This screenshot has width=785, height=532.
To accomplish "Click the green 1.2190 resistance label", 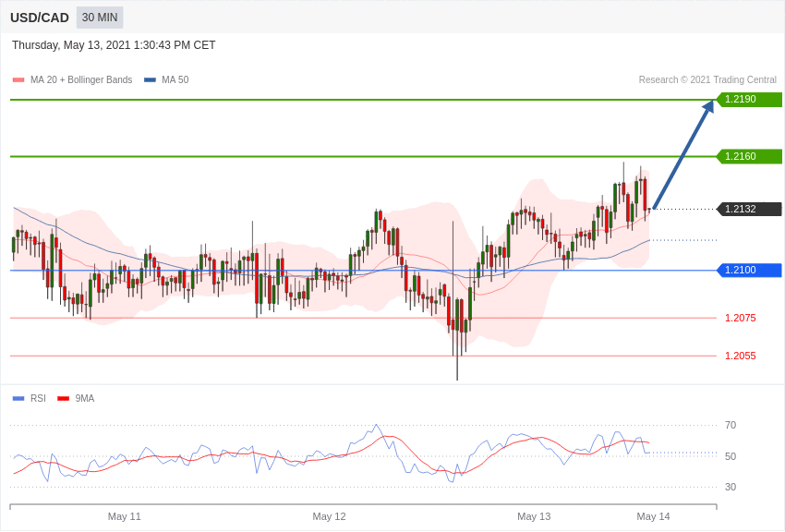I will pos(749,99).
